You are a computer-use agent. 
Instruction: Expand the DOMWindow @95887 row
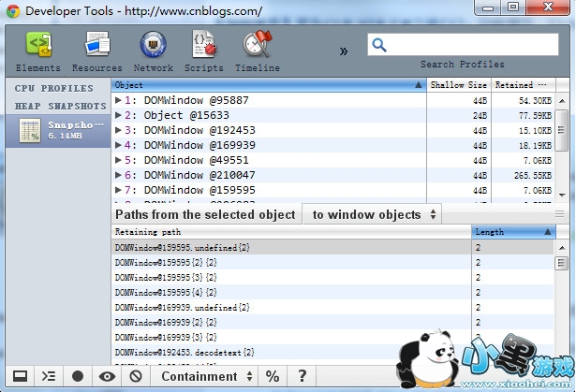click(x=118, y=100)
